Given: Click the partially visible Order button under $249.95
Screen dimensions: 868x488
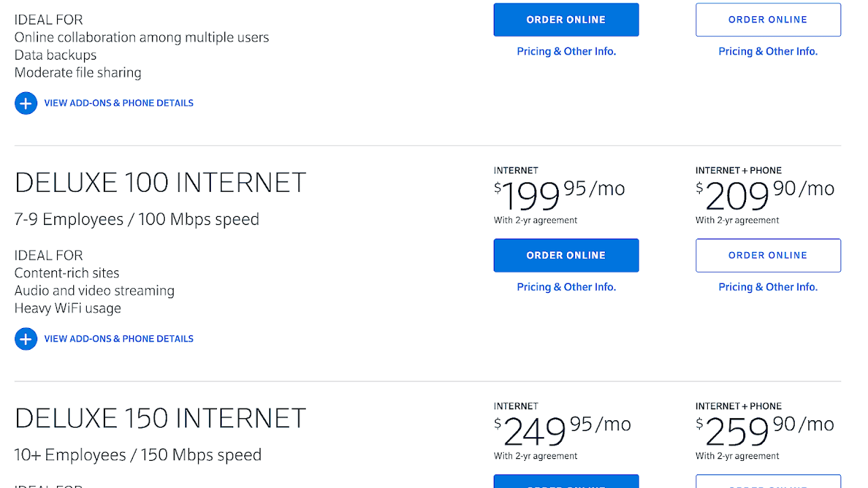Looking at the screenshot, I should click(566, 482).
